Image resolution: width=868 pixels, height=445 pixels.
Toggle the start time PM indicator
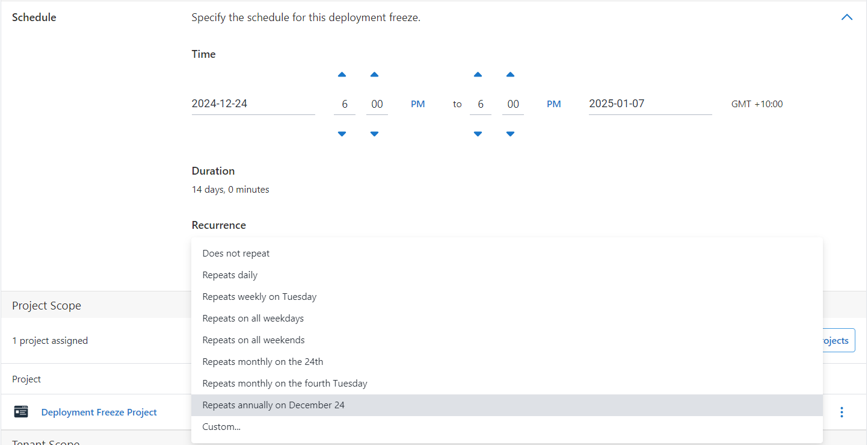(x=417, y=104)
